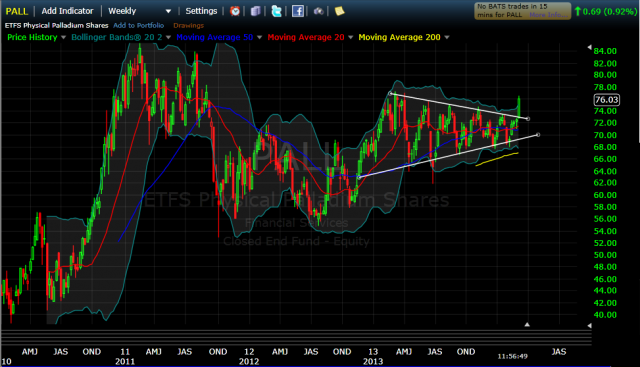Click left arrow beside 84.00 price label
Viewport: 640px width, 367px height.
(589, 48)
